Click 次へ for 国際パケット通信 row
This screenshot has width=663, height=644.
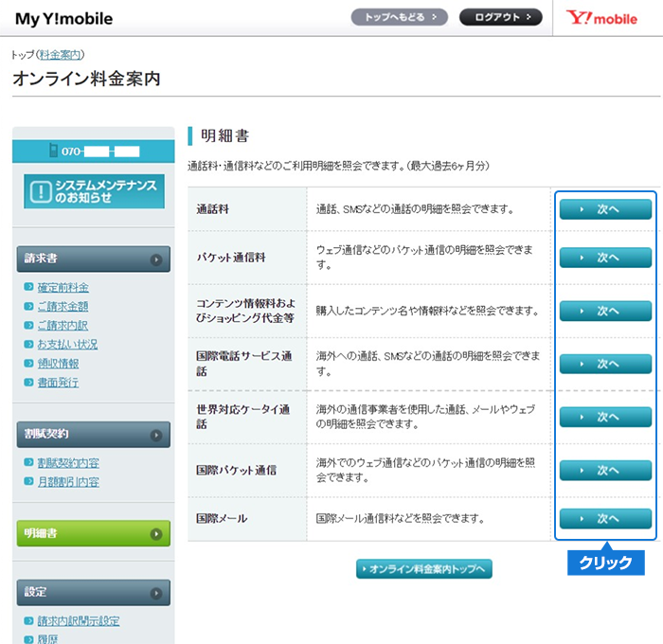605,471
